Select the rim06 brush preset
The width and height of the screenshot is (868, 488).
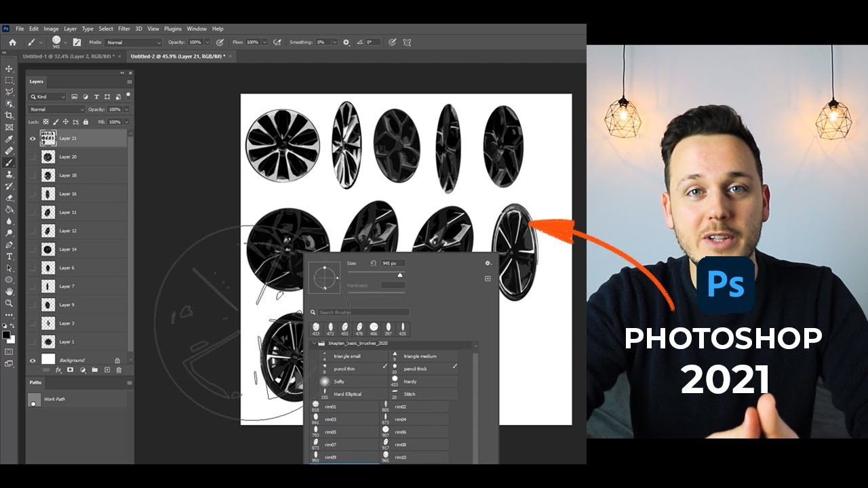point(414,432)
